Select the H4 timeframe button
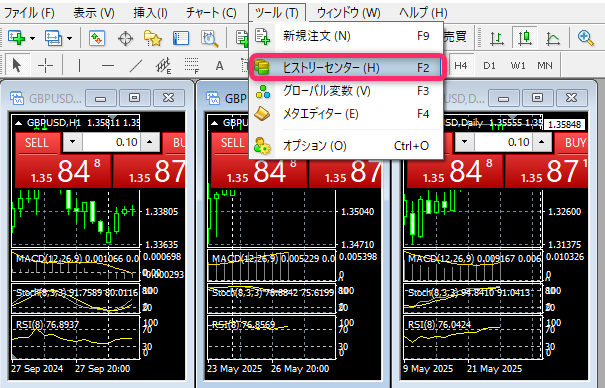Image resolution: width=605 pixels, height=388 pixels. [x=460, y=66]
